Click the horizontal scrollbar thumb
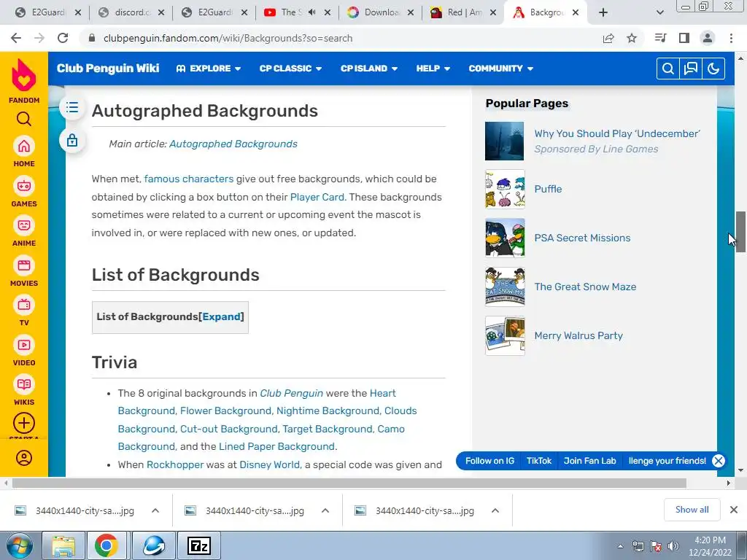The width and height of the screenshot is (747, 560). tap(349, 483)
